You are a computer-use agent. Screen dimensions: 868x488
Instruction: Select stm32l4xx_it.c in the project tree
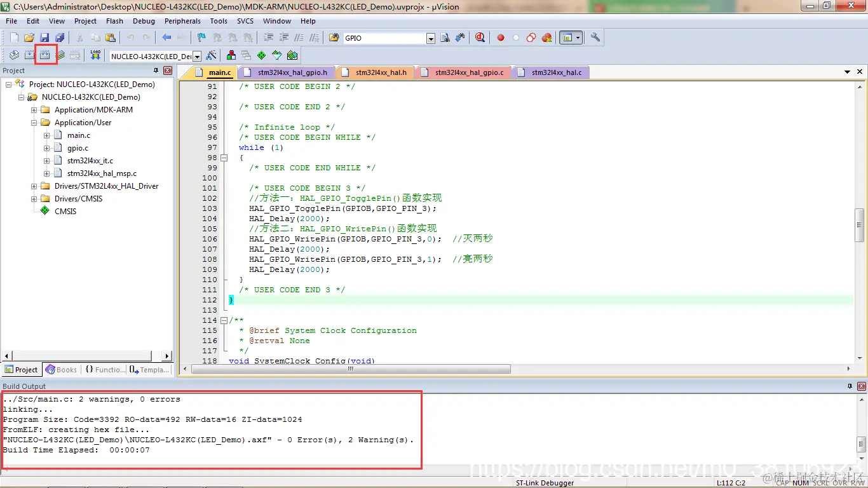90,161
